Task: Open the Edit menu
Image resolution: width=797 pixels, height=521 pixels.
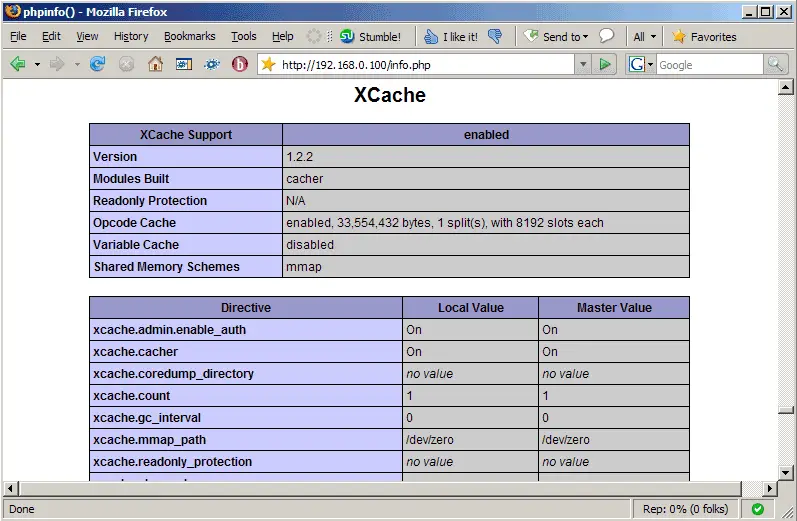Action: (51, 36)
